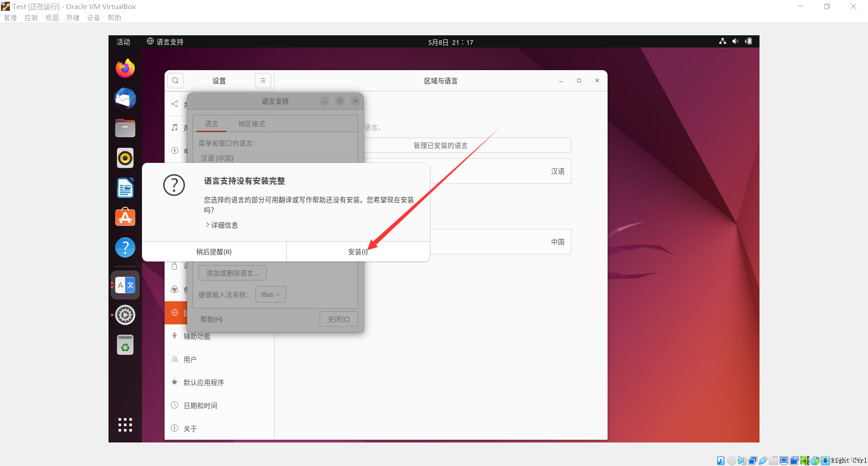Open the Files manager dock icon
868x466 pixels.
[x=125, y=128]
